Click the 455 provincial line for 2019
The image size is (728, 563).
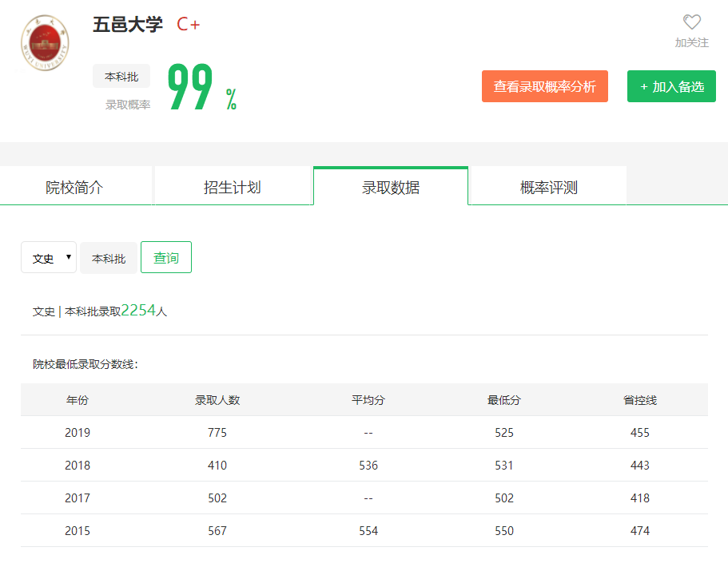pos(640,433)
